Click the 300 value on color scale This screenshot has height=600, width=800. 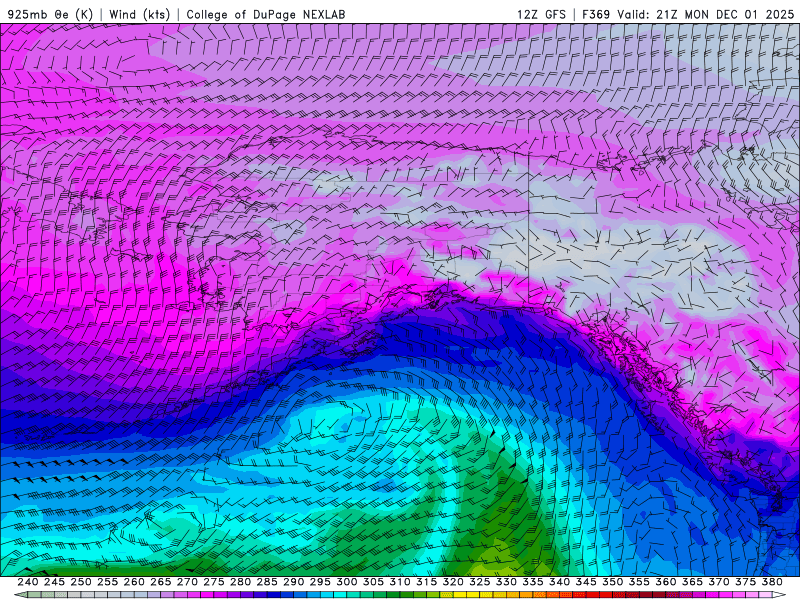pyautogui.click(x=346, y=582)
